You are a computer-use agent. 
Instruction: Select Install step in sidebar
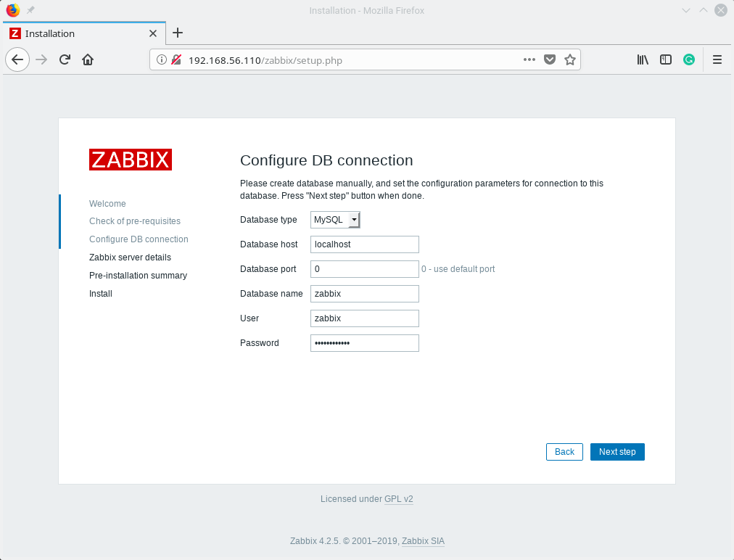(x=101, y=294)
